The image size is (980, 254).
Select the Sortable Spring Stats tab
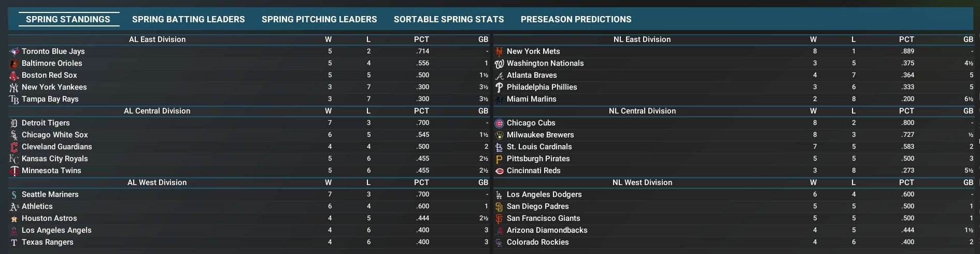tap(449, 19)
